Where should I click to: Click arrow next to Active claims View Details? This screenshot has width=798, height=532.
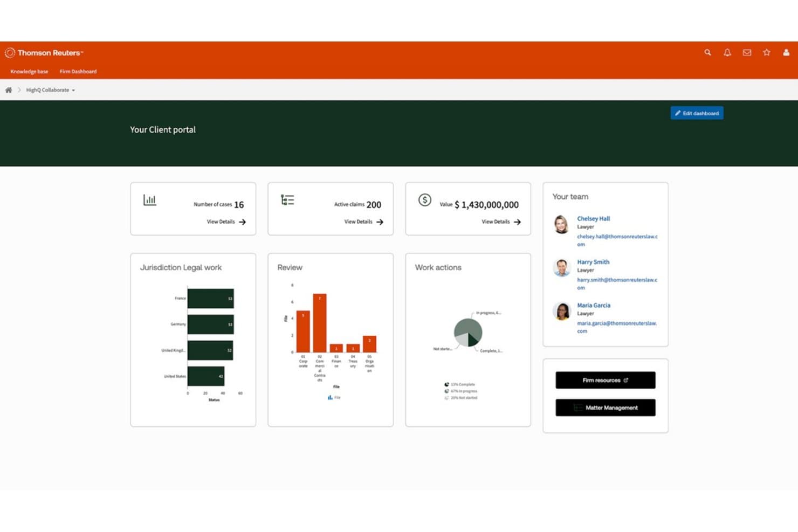tap(380, 222)
